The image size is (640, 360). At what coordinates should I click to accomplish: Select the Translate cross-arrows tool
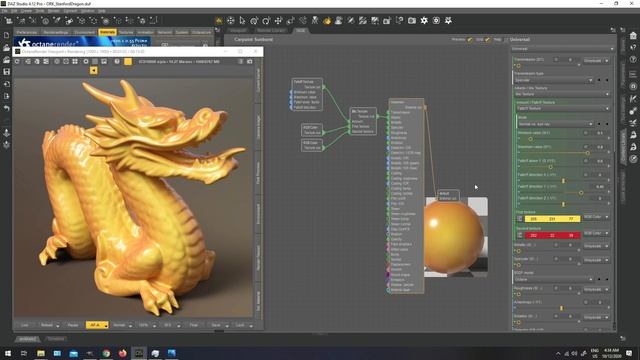click(278, 20)
